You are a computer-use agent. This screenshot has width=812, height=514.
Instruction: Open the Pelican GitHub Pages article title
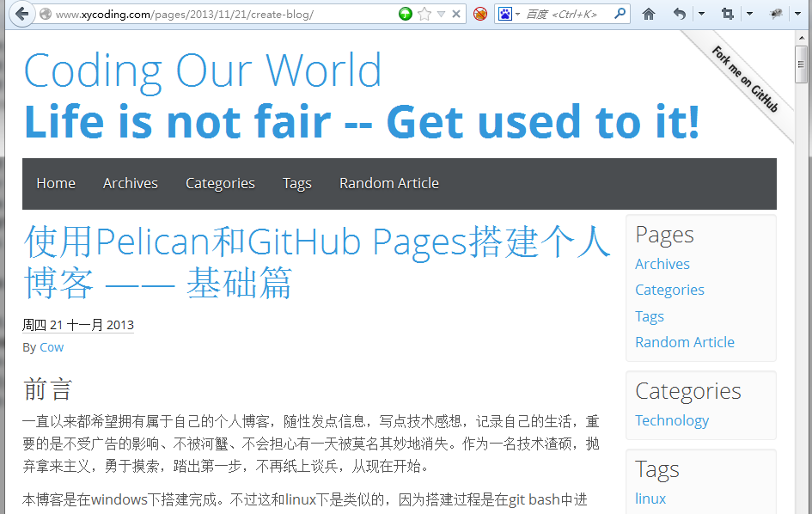pyautogui.click(x=317, y=262)
